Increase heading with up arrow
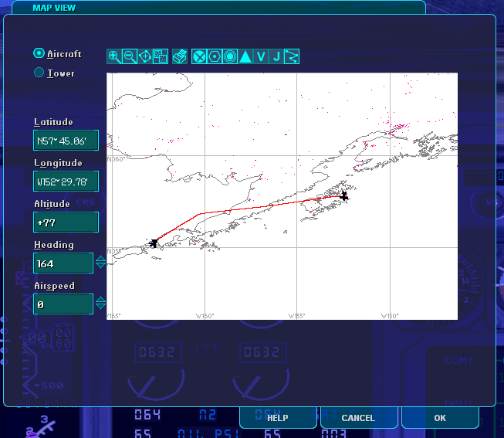Image resolution: width=504 pixels, height=438 pixels. (x=100, y=259)
